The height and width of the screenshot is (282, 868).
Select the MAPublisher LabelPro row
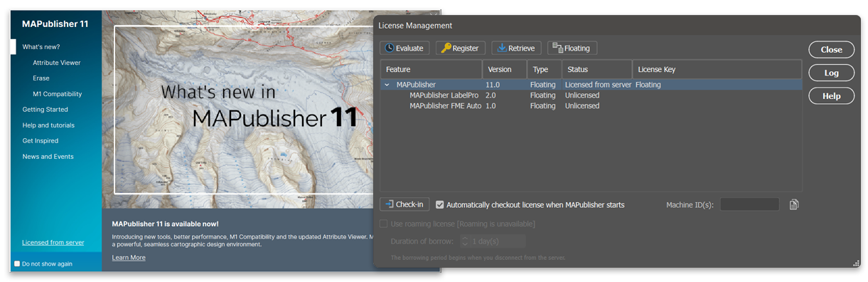click(x=591, y=95)
